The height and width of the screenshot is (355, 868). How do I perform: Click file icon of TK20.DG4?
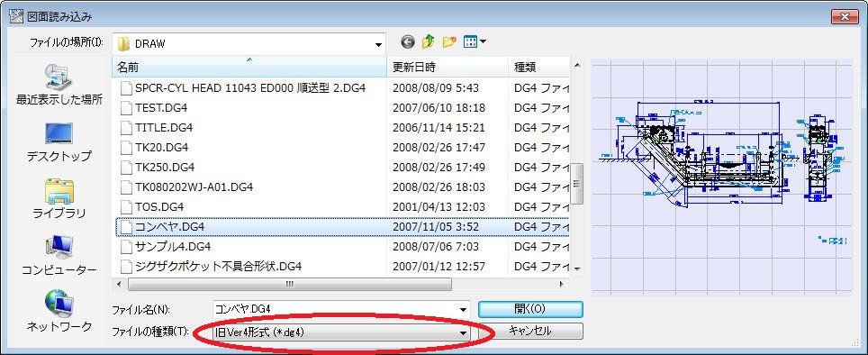(x=127, y=148)
